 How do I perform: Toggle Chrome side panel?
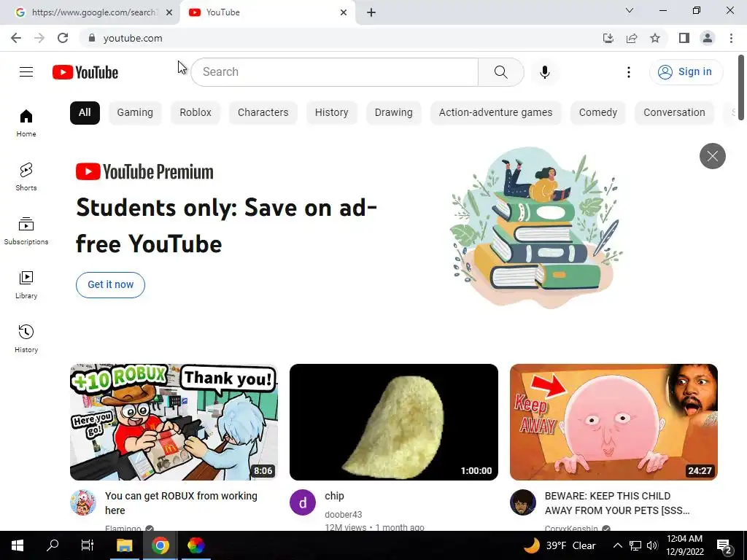tap(684, 38)
